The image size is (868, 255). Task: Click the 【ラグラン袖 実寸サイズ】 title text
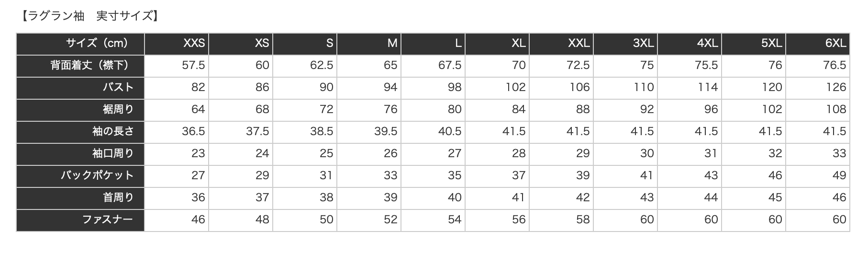(x=89, y=16)
